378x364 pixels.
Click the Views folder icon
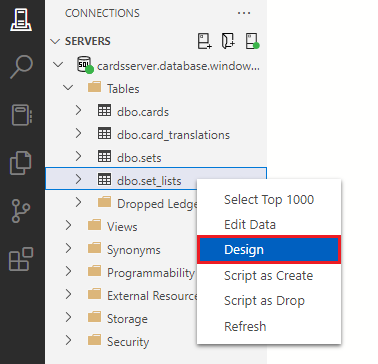(x=94, y=226)
